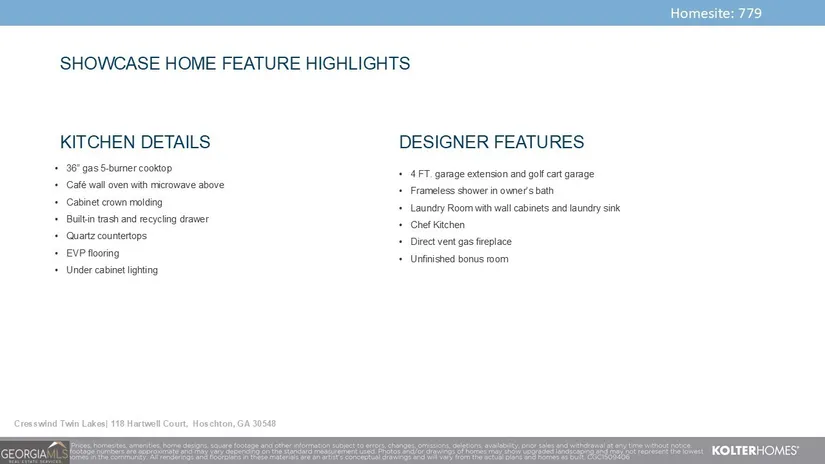Click the Designer Features heading

click(x=491, y=142)
